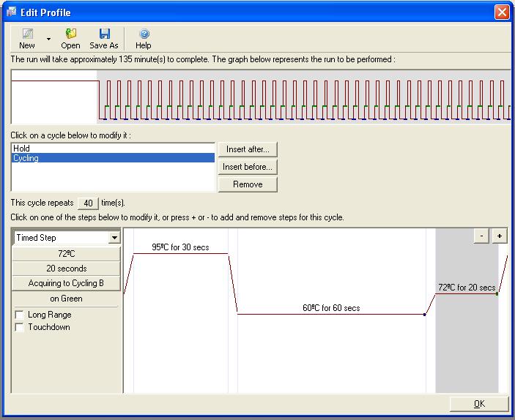Select the 72ºC for 20 secs step
The width and height of the screenshot is (515, 420).
[467, 310]
